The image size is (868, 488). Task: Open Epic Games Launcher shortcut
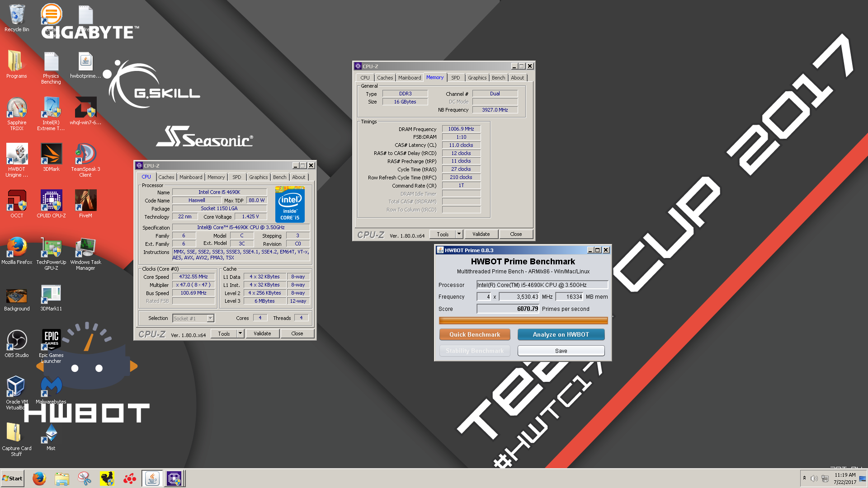[51, 347]
